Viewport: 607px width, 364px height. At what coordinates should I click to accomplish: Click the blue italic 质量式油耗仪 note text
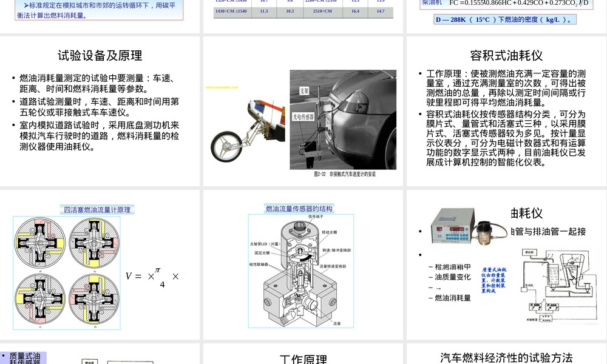[494, 280]
